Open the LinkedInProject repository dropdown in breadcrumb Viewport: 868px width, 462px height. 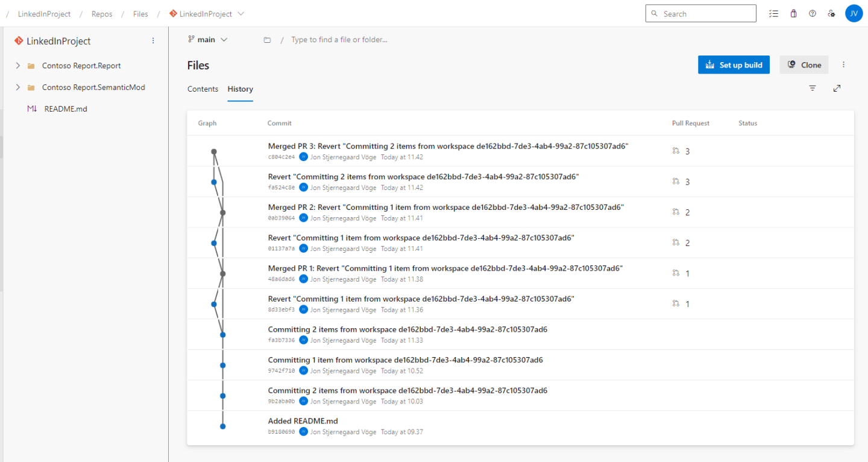tap(207, 14)
